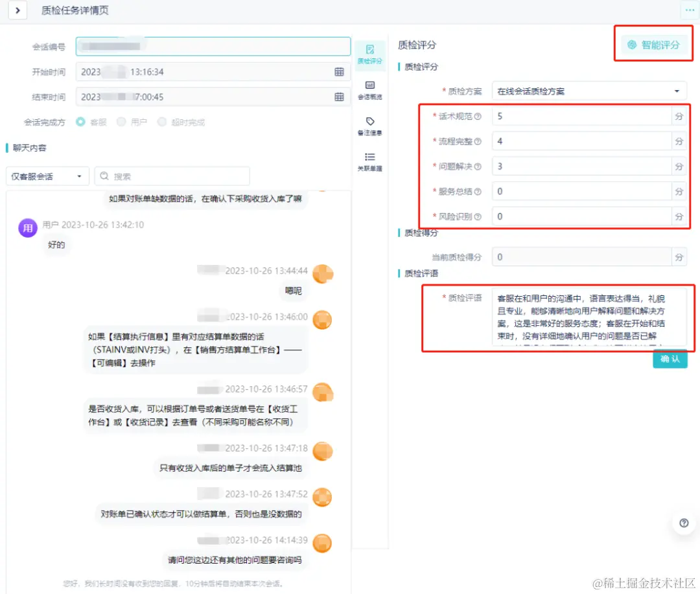The height and width of the screenshot is (594, 700).
Task: Click the 流程完整 score field
Action: click(581, 141)
